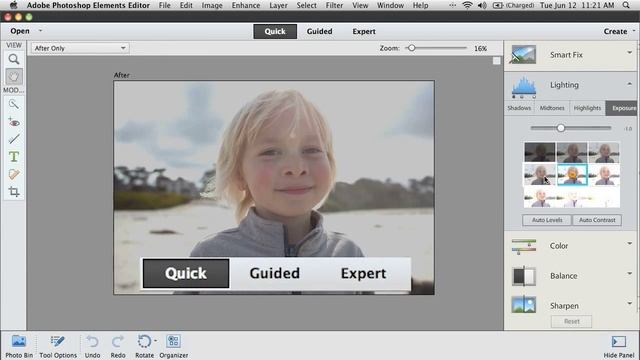
Task: Open the Layer menu
Action: [278, 5]
